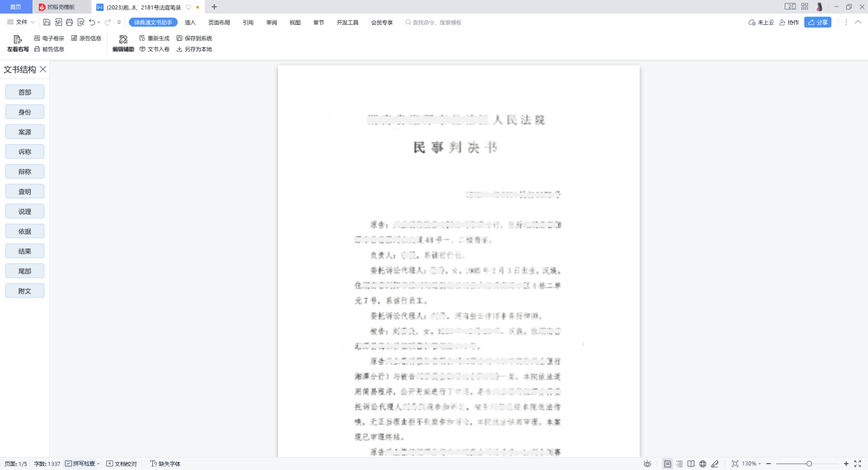The height and width of the screenshot is (470, 868).
Task: Click the 查找命令 search field
Action: coord(437,22)
